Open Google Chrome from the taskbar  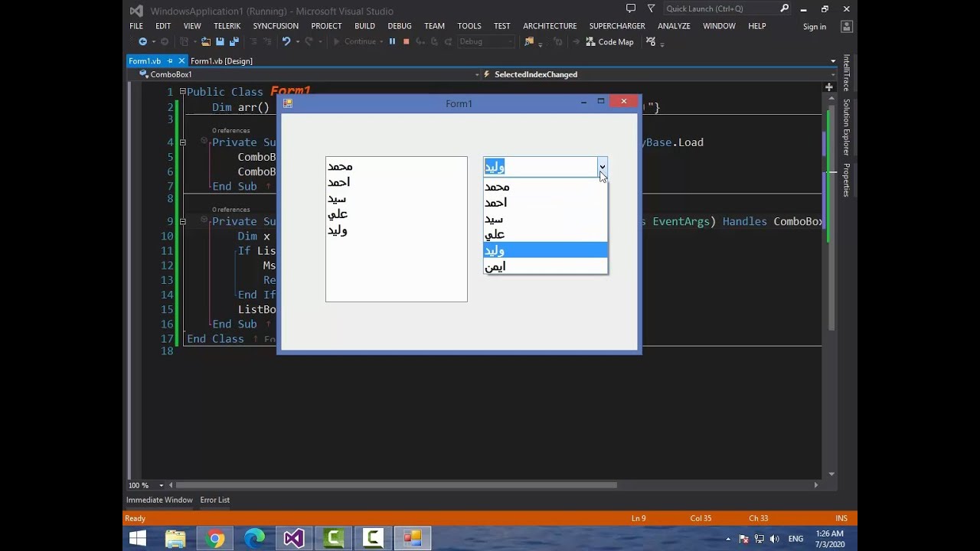click(x=215, y=539)
